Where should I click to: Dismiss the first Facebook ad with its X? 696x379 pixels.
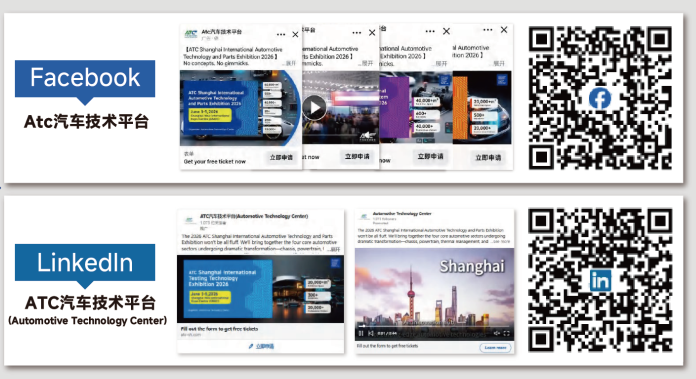pos(295,35)
